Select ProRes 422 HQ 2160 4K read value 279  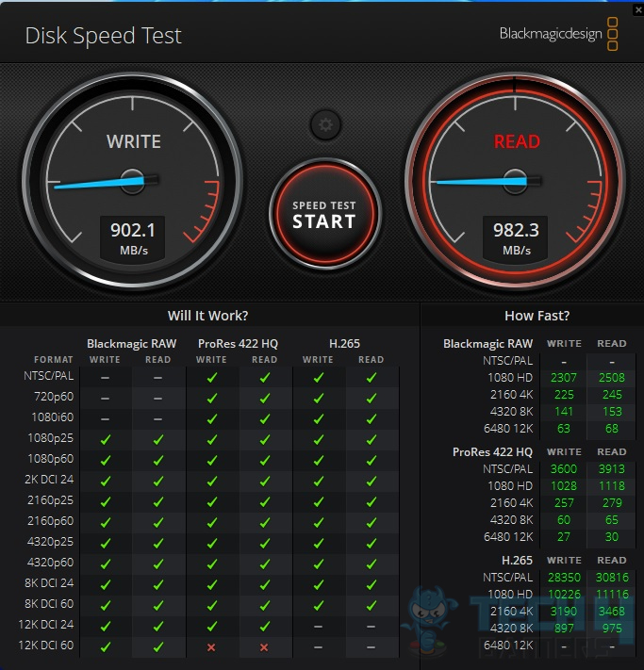[612, 503]
